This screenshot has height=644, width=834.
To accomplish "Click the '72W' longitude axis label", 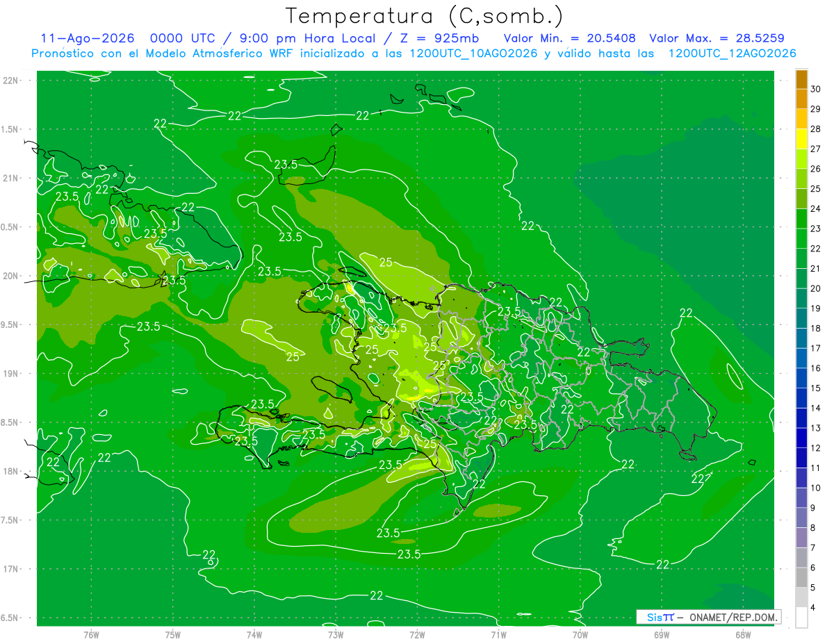I will tap(417, 634).
